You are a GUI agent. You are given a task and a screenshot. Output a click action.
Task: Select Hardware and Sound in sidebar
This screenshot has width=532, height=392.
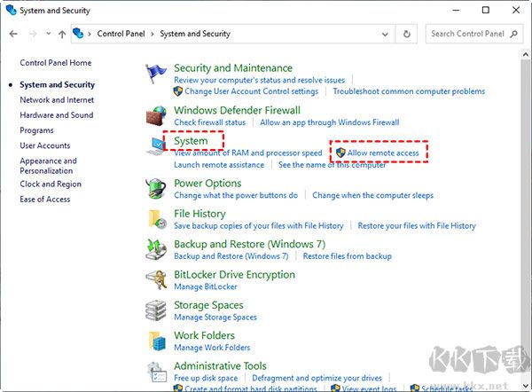57,115
